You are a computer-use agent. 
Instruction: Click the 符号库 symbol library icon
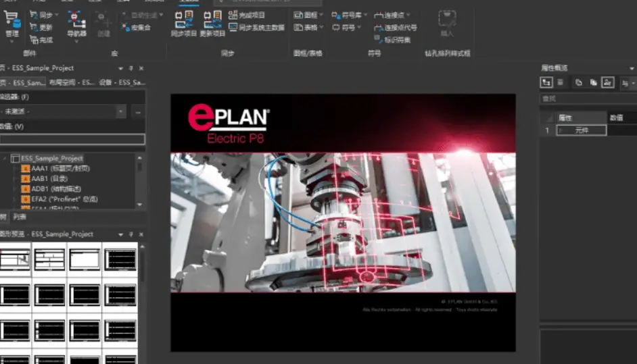[335, 15]
